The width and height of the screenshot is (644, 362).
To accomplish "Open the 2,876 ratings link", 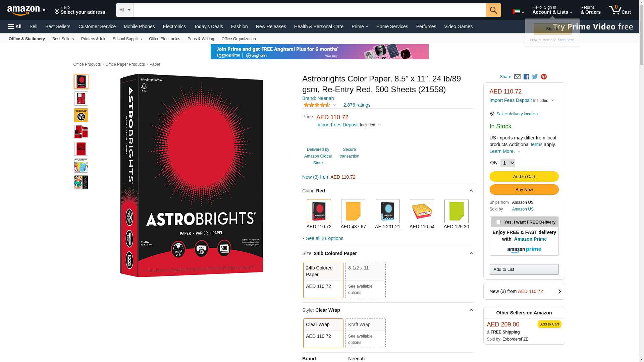I will click(x=357, y=105).
